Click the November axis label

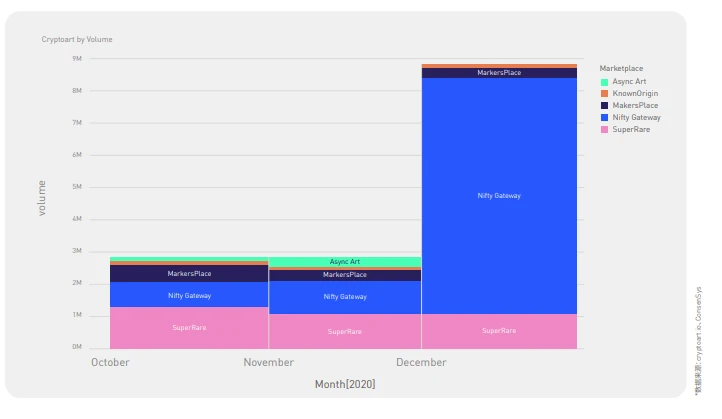(268, 362)
